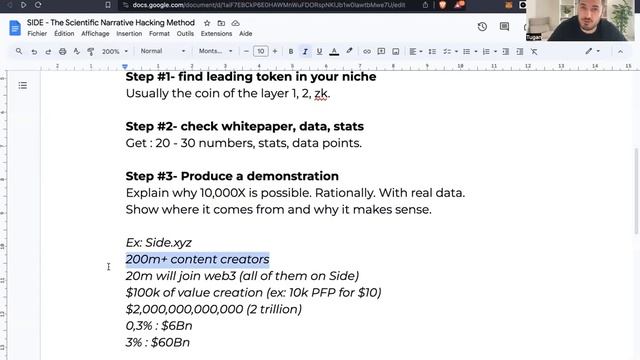The image size is (640, 360).
Task: Open the text alignment dropdown
Action: (416, 51)
